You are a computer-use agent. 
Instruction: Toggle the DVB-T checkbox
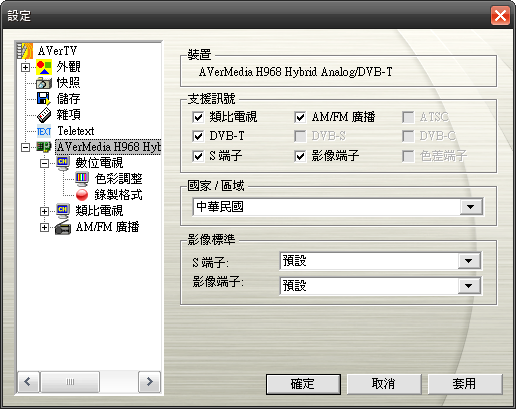[198, 136]
